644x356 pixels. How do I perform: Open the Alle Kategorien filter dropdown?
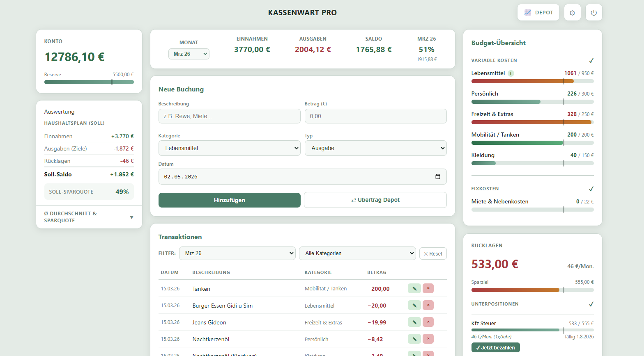point(358,253)
